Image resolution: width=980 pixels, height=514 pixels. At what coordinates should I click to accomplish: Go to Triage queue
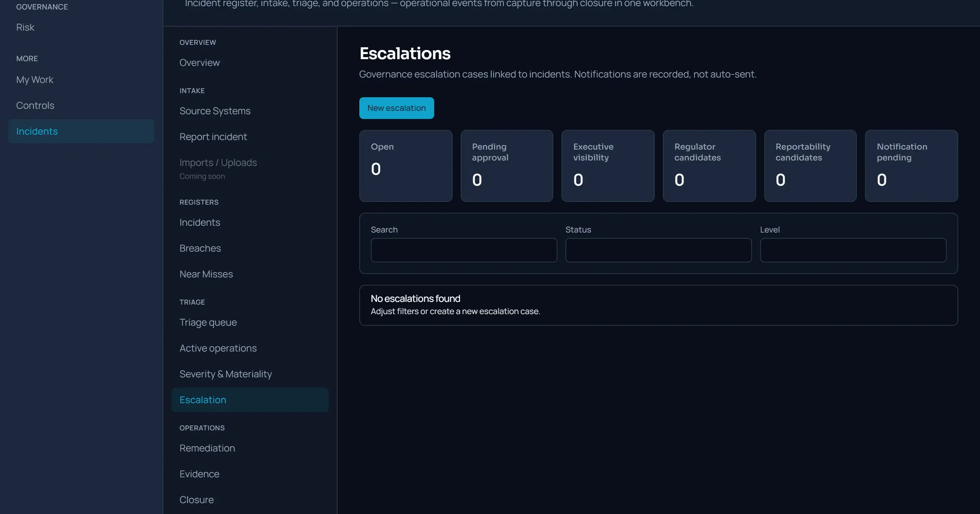click(x=250, y=322)
